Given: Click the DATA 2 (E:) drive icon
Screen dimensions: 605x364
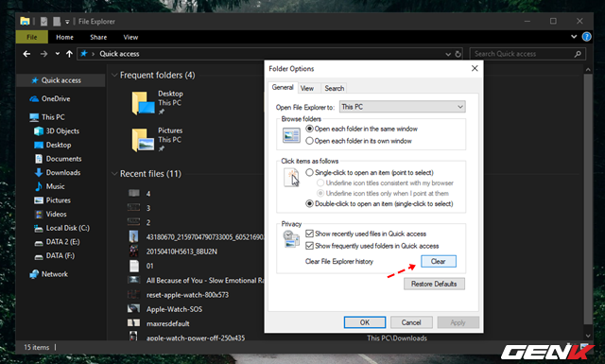Looking at the screenshot, I should tap(39, 242).
